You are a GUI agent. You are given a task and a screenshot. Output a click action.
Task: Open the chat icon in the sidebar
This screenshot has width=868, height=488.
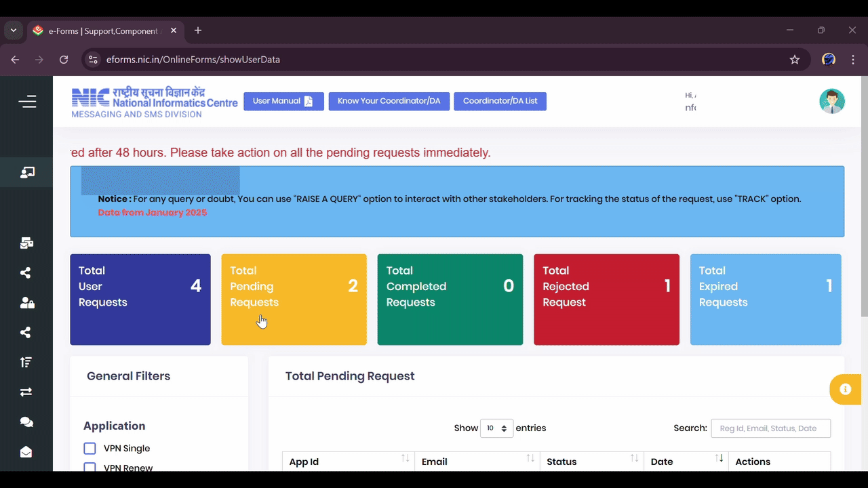click(26, 422)
